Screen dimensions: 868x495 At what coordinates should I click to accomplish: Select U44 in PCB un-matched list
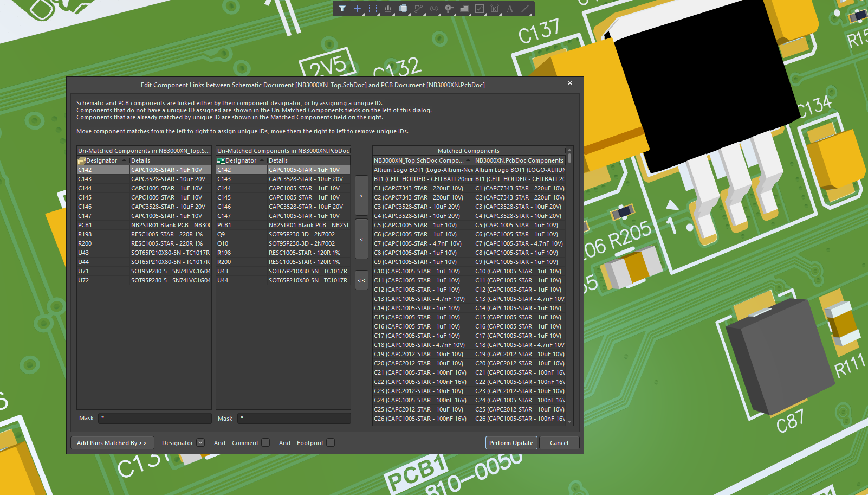point(283,280)
